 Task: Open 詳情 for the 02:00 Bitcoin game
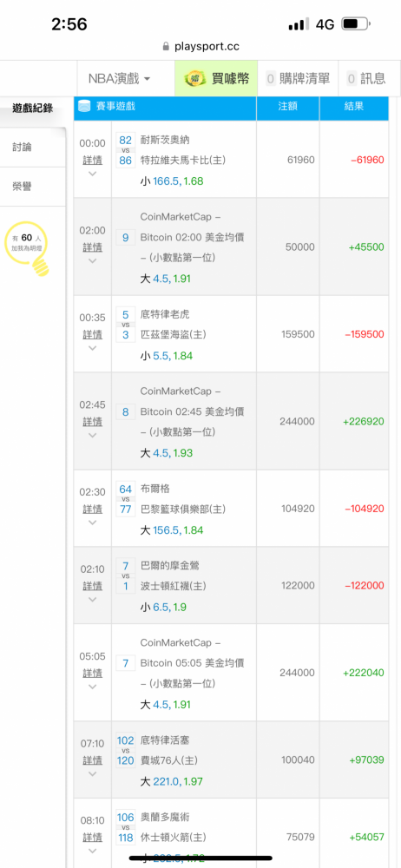point(93,247)
